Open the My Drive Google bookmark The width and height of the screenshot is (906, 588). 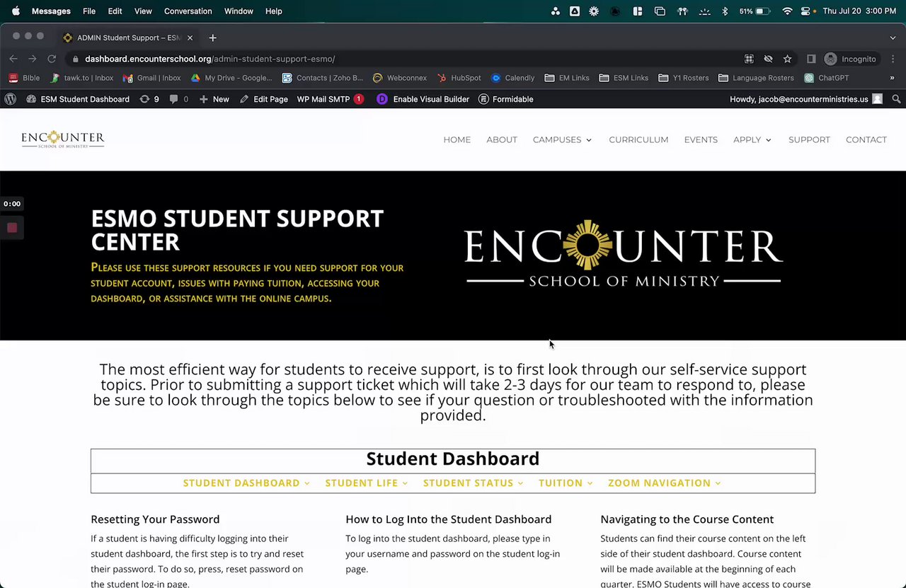click(231, 78)
